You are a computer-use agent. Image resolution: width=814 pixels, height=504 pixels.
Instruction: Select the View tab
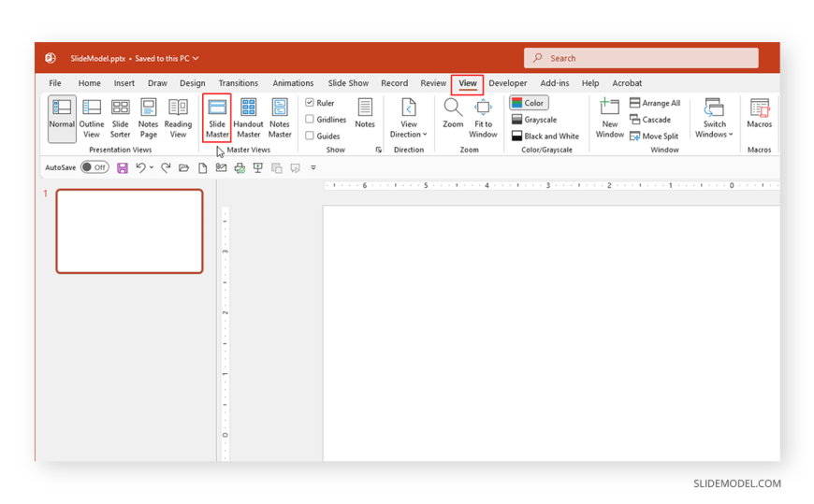coord(467,83)
